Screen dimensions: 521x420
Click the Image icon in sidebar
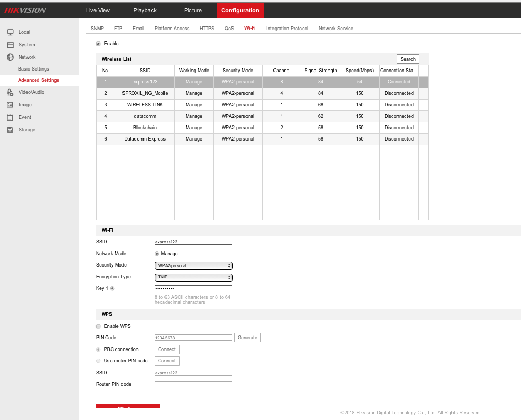tap(10, 105)
